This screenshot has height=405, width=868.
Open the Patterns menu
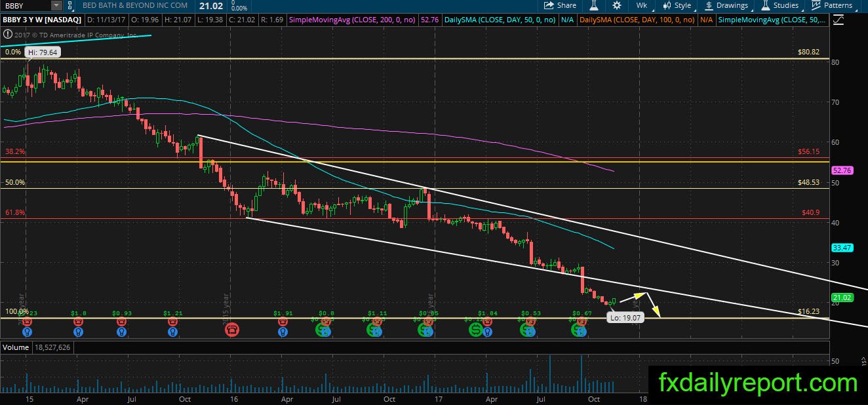click(x=832, y=5)
